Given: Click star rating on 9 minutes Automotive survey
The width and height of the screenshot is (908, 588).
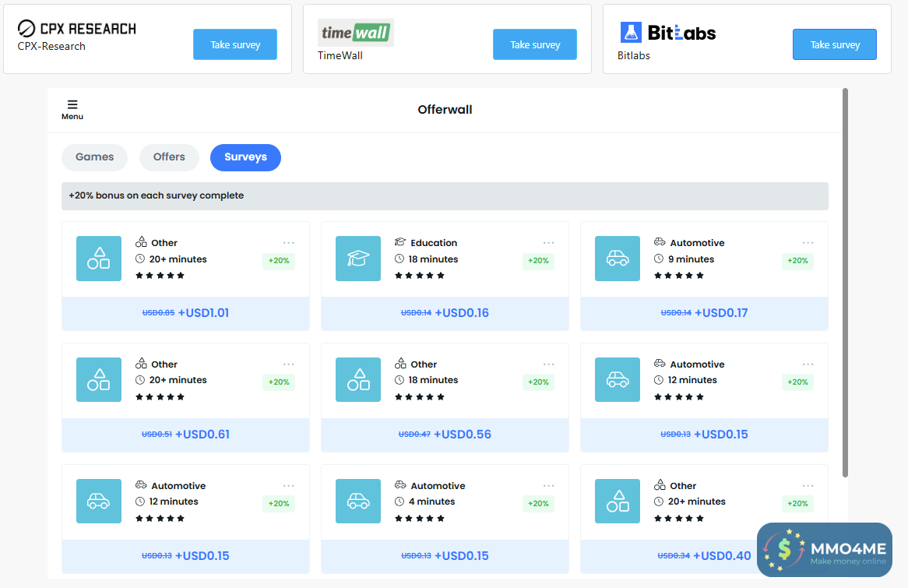Looking at the screenshot, I should [x=679, y=276].
